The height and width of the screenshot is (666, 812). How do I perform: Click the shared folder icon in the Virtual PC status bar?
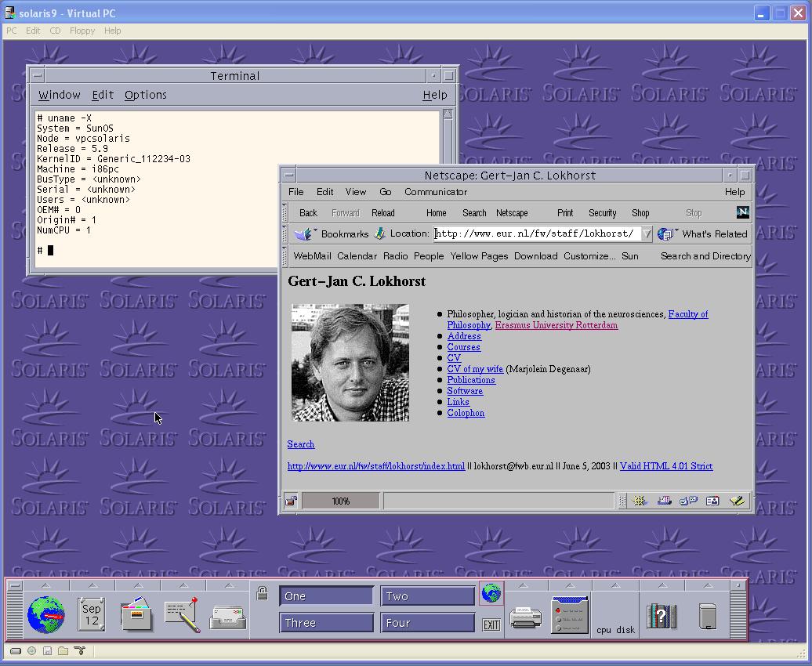coord(63,651)
